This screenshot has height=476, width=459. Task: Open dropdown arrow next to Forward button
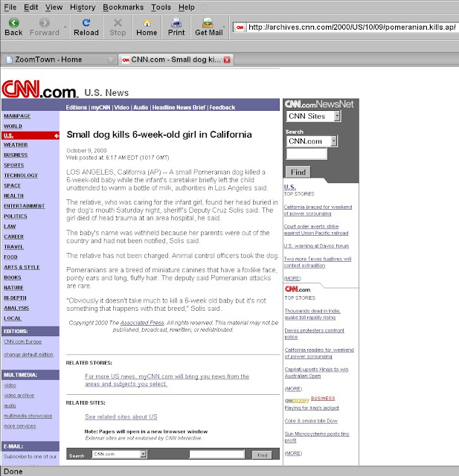(x=65, y=27)
